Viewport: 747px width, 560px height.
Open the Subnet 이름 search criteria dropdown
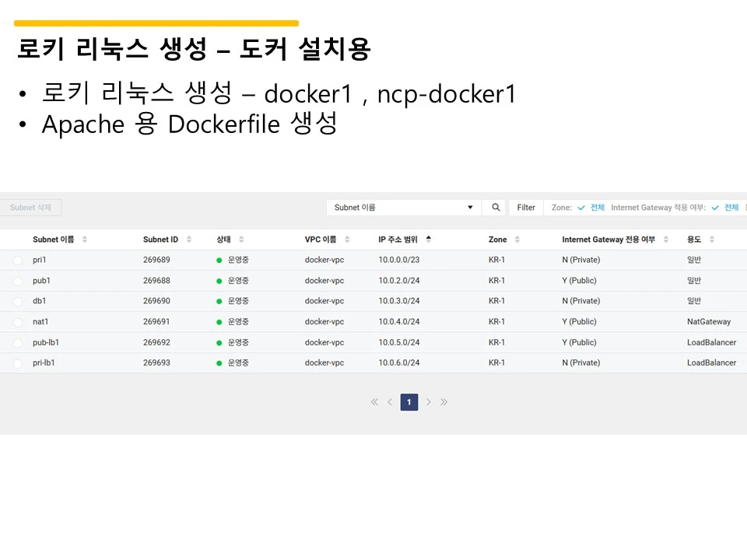coord(470,208)
